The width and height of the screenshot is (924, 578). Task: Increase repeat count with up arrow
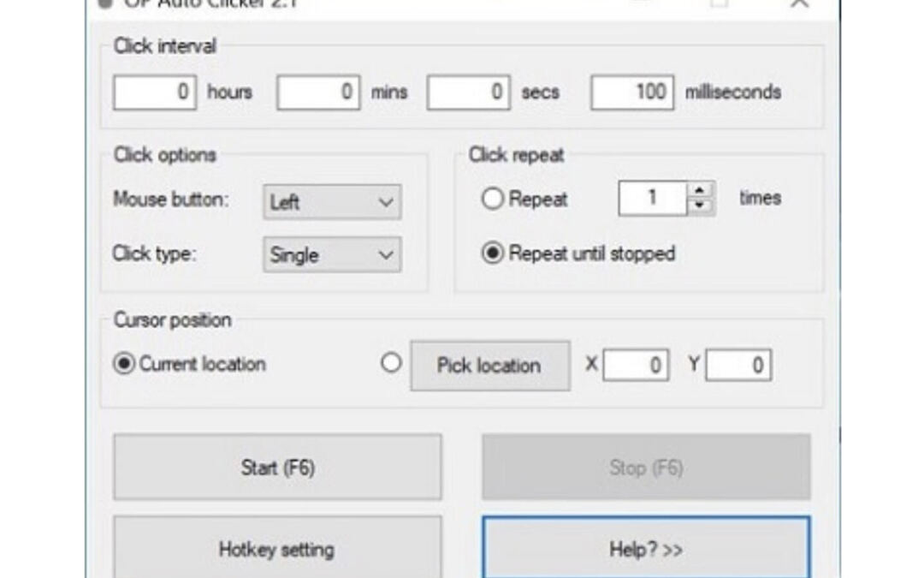click(x=702, y=191)
